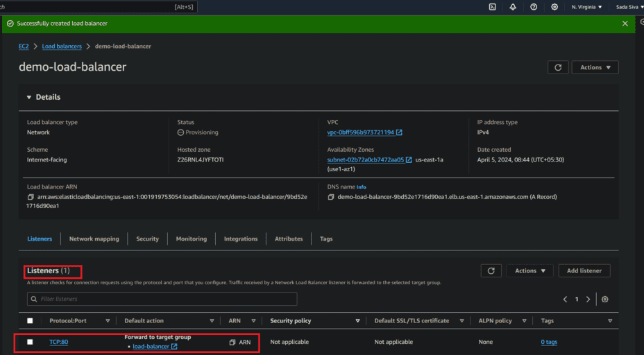This screenshot has width=644, height=355.
Task: Go to next listeners page
Action: pyautogui.click(x=588, y=300)
